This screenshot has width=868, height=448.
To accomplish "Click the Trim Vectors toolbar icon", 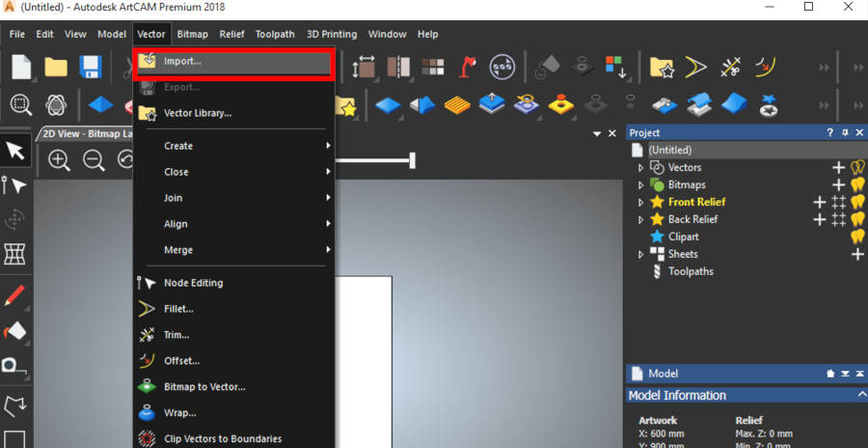I will pyautogui.click(x=731, y=67).
